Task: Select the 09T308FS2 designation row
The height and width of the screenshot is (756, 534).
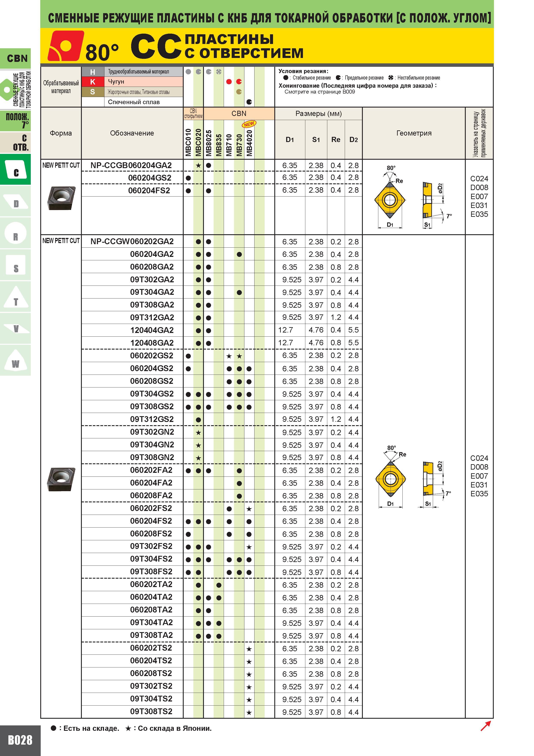Action: coord(151,571)
